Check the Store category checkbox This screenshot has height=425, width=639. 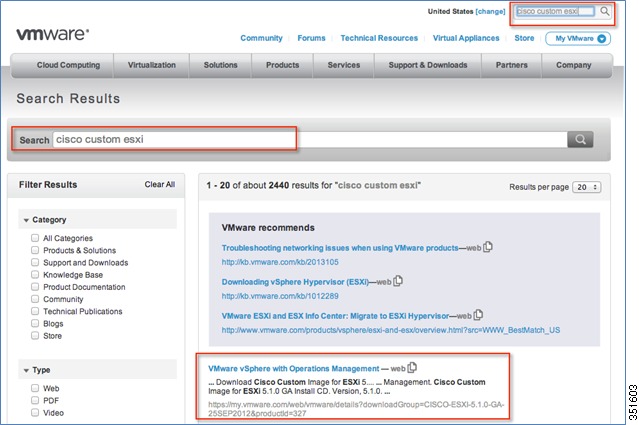35,336
